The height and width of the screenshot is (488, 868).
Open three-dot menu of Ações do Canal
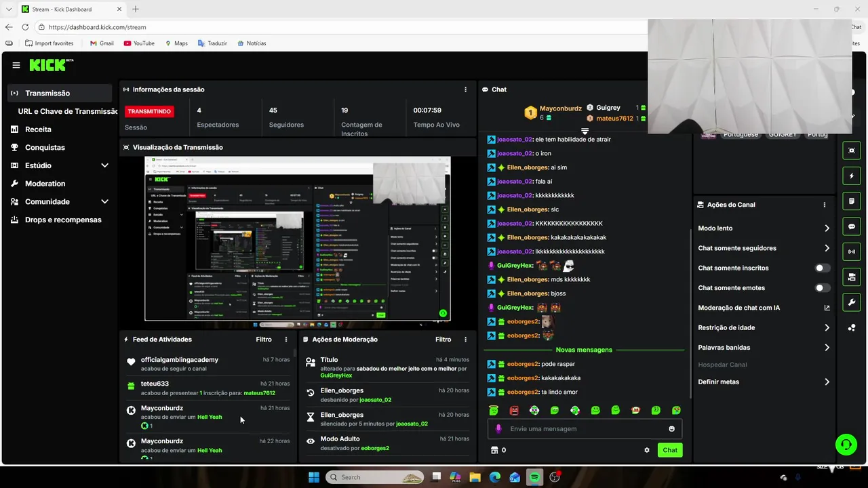825,205
